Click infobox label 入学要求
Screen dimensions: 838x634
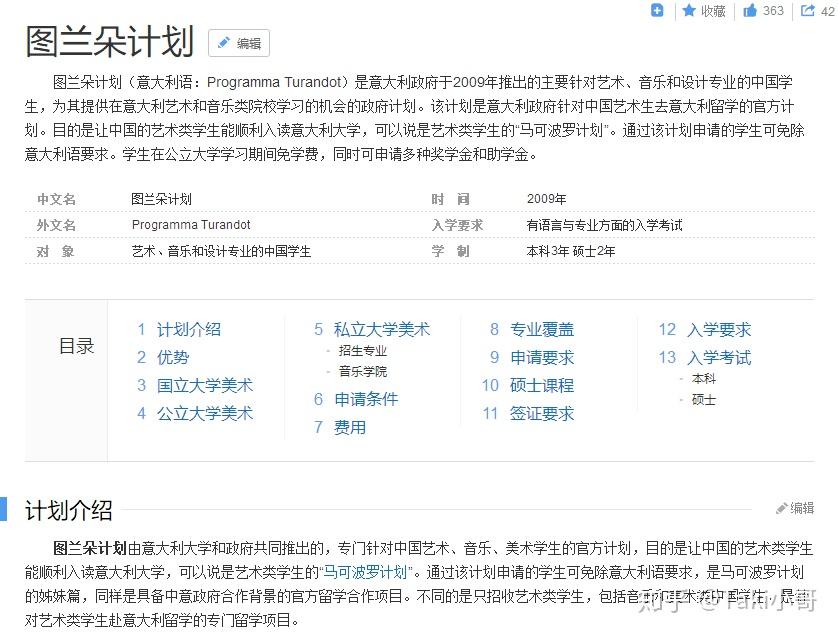[x=457, y=225]
